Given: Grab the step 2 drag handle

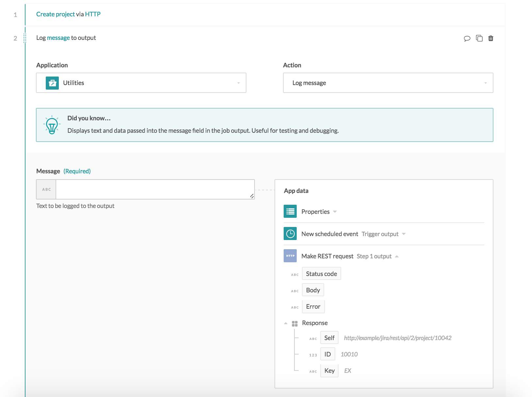Looking at the screenshot, I should [25, 38].
